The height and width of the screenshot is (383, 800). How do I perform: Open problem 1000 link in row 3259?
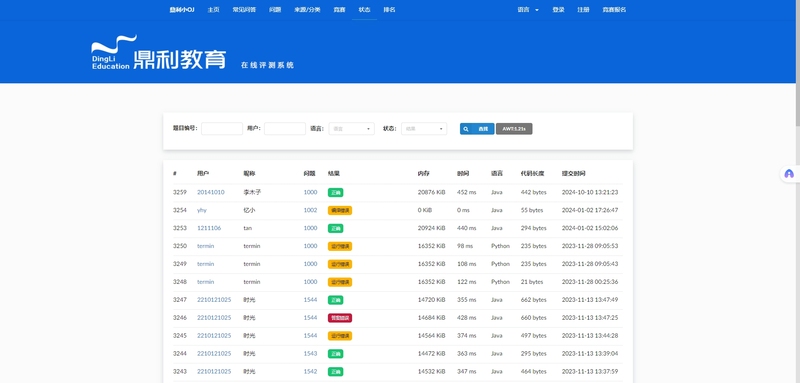[310, 192]
